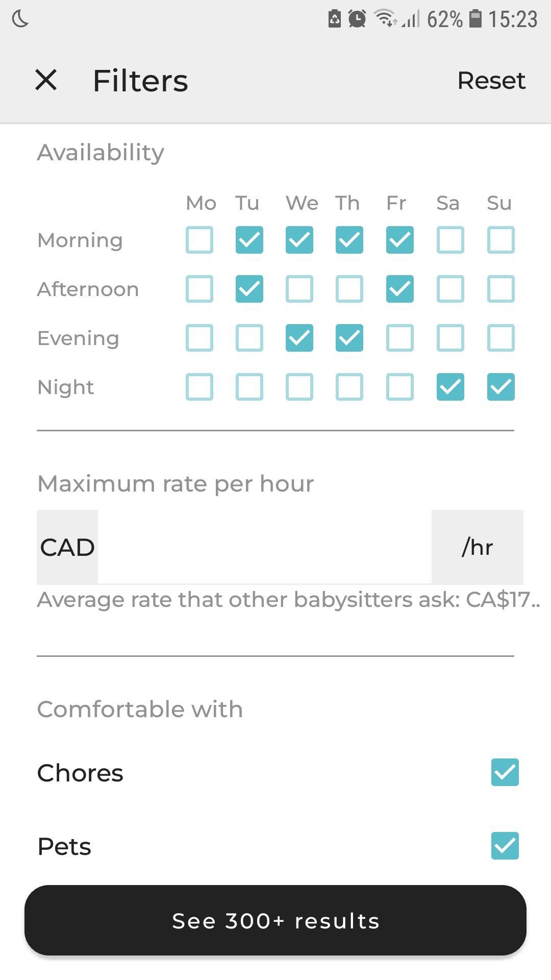Check Thursday afternoon availability

click(x=349, y=289)
